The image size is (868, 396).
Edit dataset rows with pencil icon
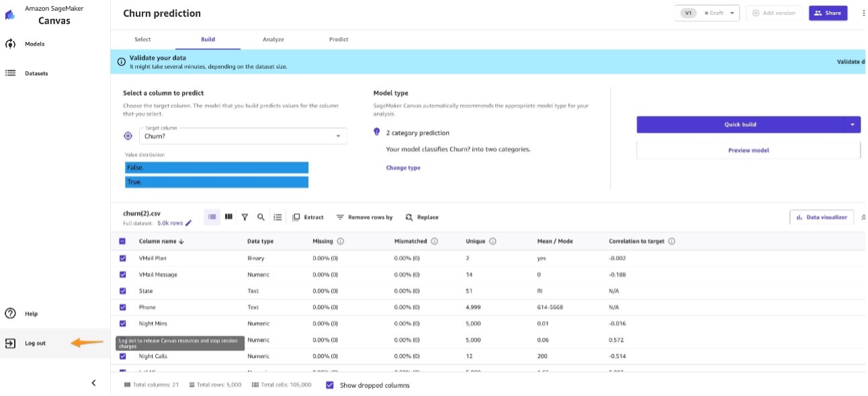click(x=189, y=223)
